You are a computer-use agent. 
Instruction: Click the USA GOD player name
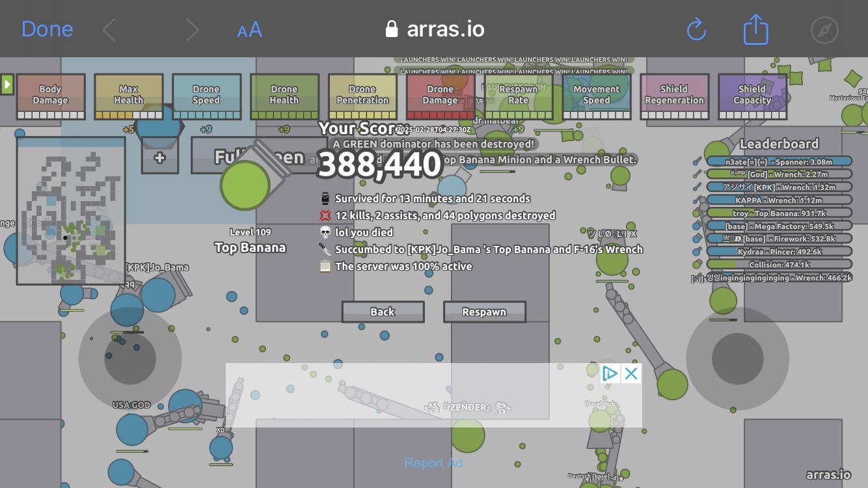[131, 405]
